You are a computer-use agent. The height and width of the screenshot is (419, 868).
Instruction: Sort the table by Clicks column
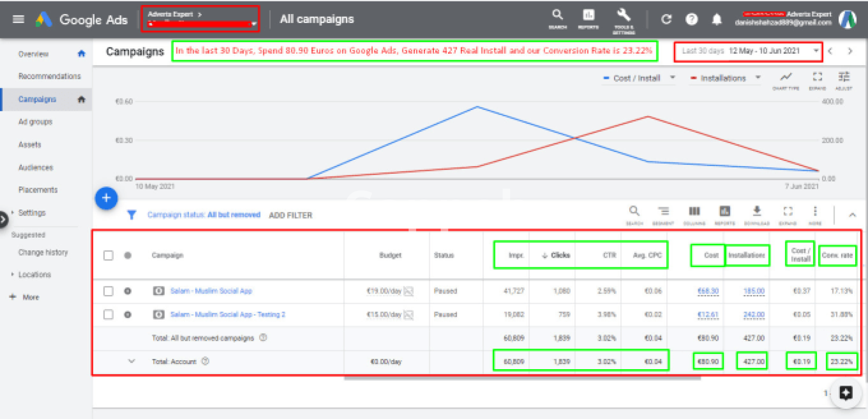tap(560, 256)
